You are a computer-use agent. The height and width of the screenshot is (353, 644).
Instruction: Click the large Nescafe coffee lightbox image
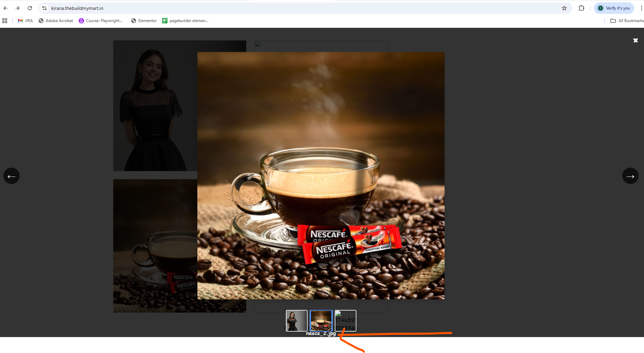tap(321, 175)
